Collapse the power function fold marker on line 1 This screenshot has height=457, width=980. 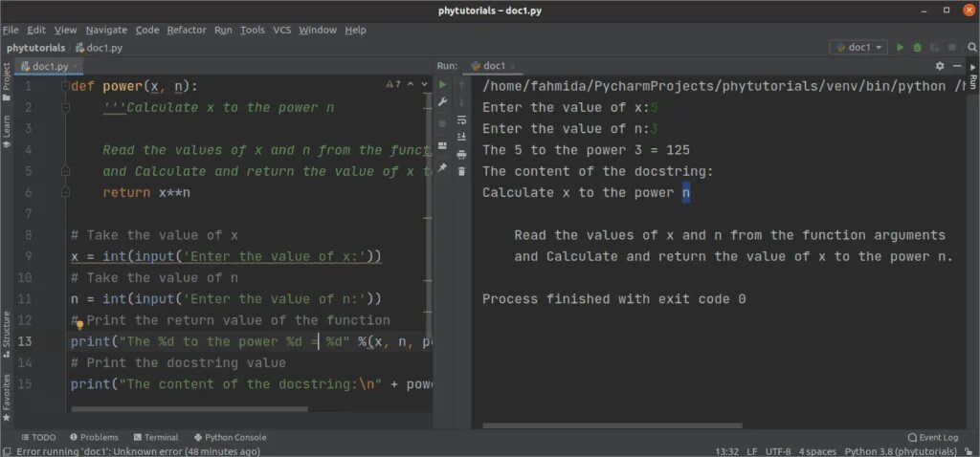(x=65, y=87)
